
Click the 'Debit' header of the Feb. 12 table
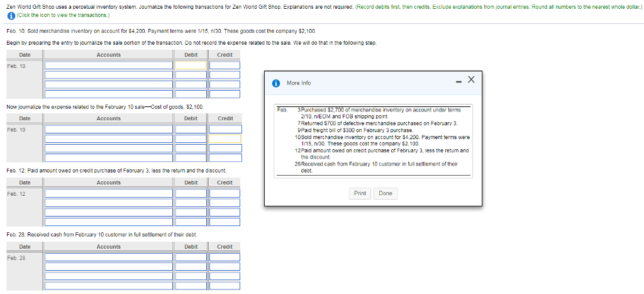coord(191,183)
